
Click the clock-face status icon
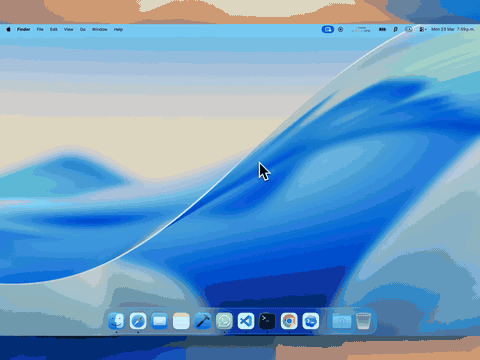click(409, 29)
